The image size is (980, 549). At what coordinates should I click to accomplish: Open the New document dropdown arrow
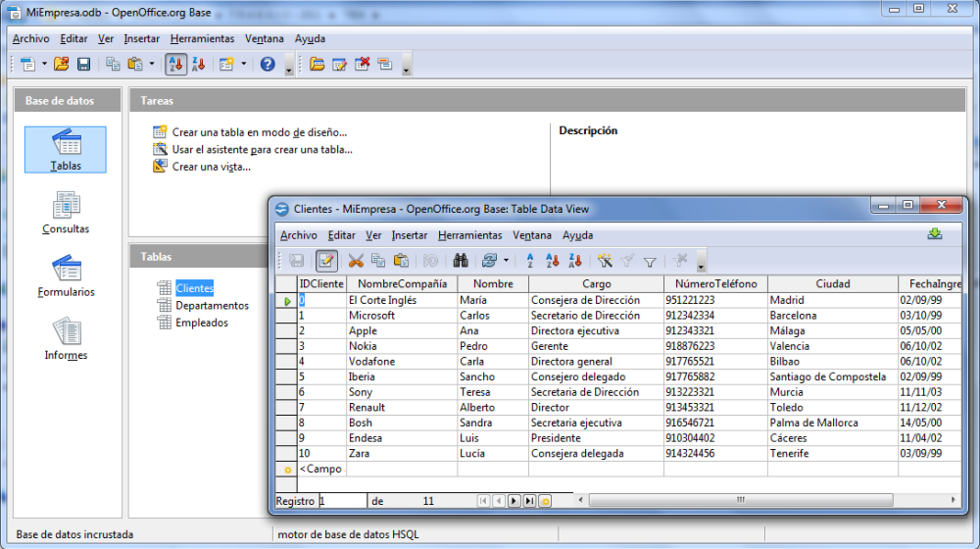(x=44, y=64)
